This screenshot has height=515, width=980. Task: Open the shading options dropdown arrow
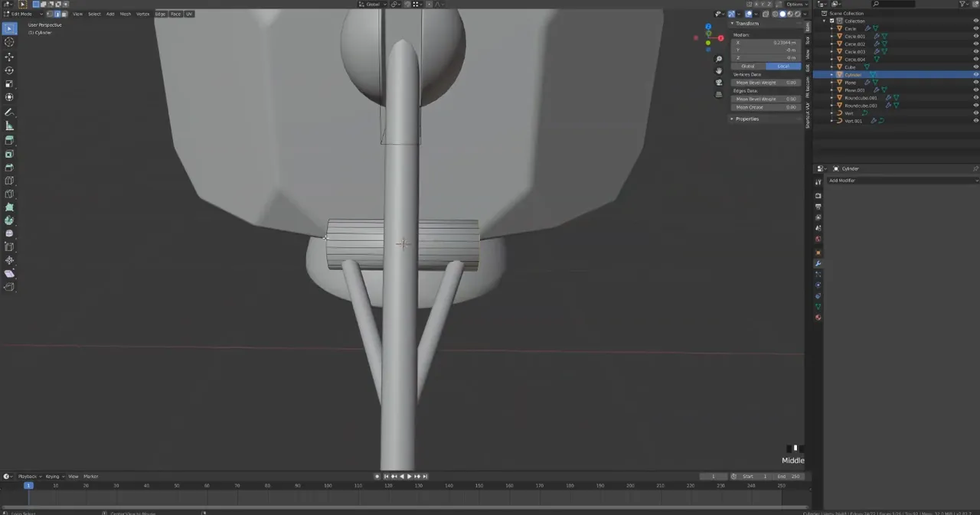[803, 14]
